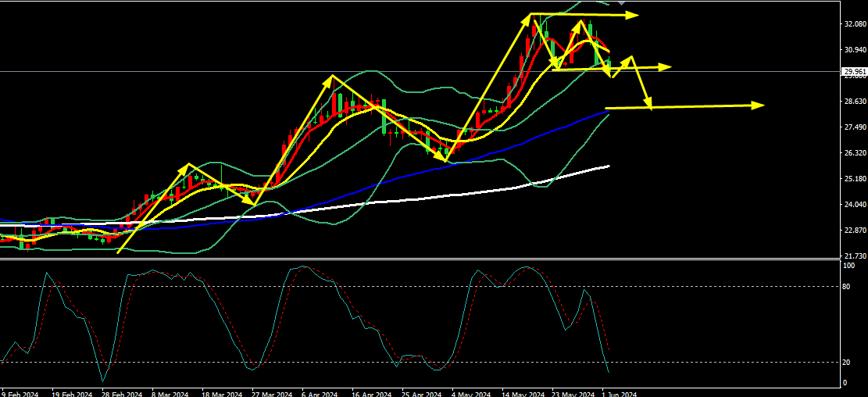Select the downward yellow arrow tip near 28.630
868x397 pixels.
(648, 106)
